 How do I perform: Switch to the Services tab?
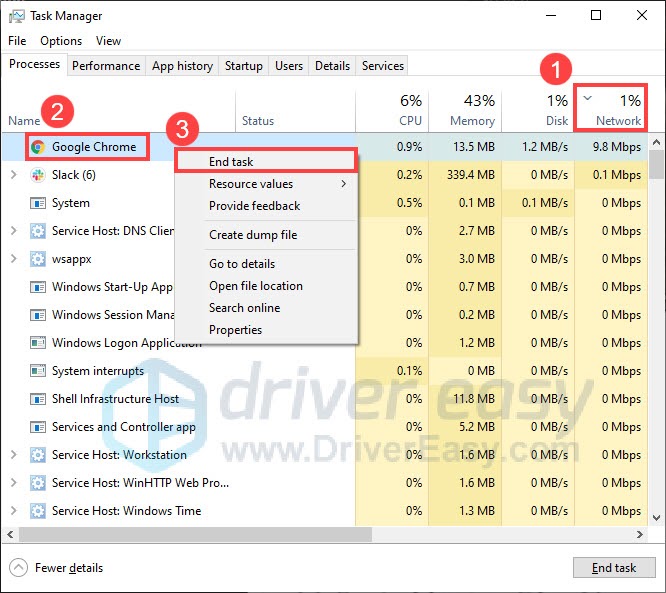click(383, 66)
